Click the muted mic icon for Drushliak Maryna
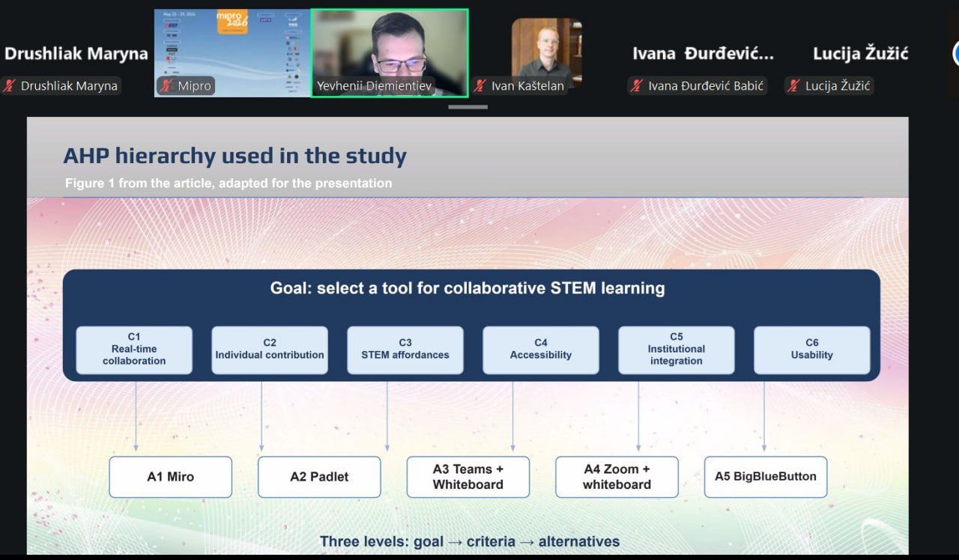The height and width of the screenshot is (560, 959). click(9, 85)
